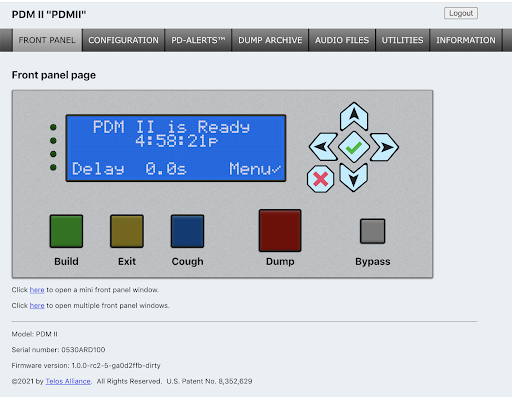Open mini front panel window link
Viewport: 512px width, 397px height.
(37, 290)
